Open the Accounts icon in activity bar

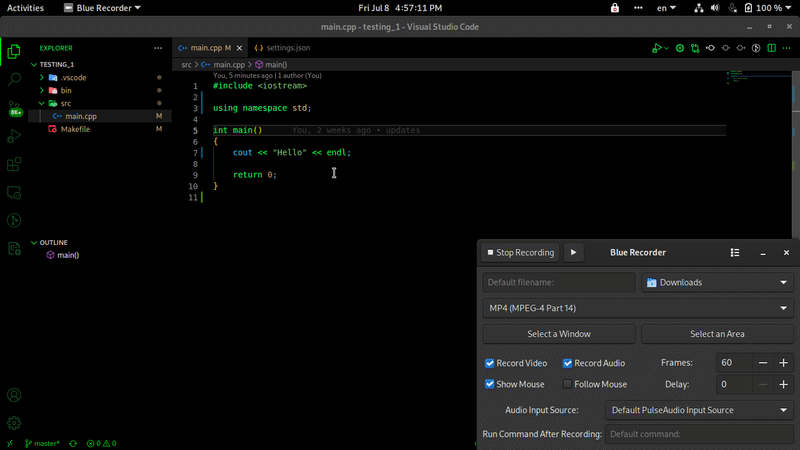point(14,395)
